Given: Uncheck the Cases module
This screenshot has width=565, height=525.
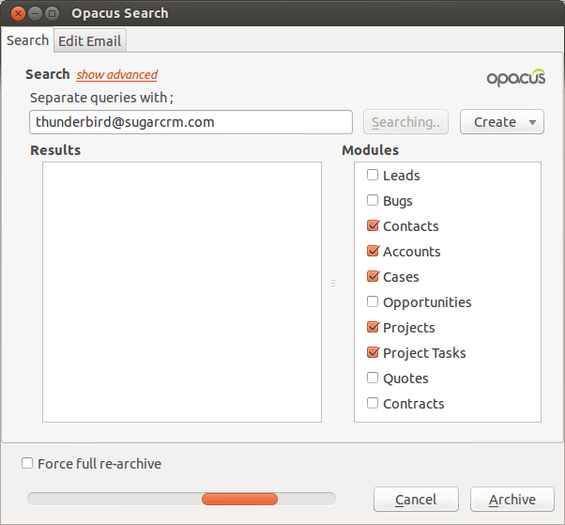Looking at the screenshot, I should 373,276.
